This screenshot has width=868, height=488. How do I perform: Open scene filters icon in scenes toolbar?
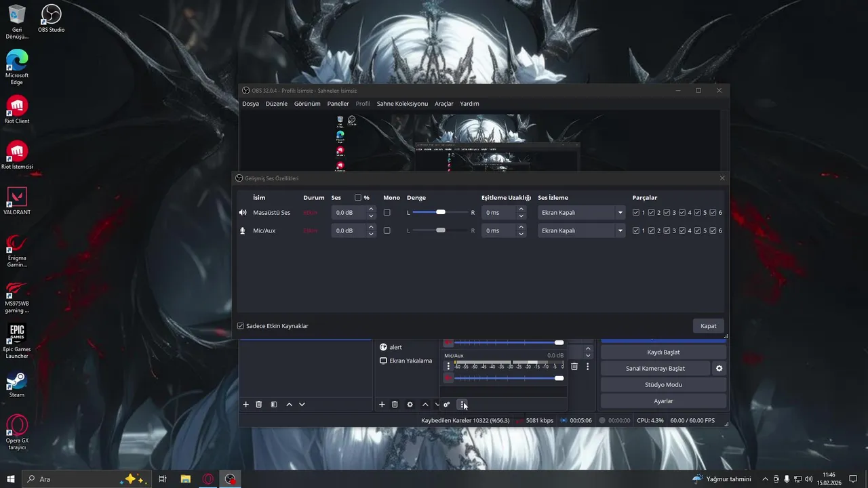point(274,405)
